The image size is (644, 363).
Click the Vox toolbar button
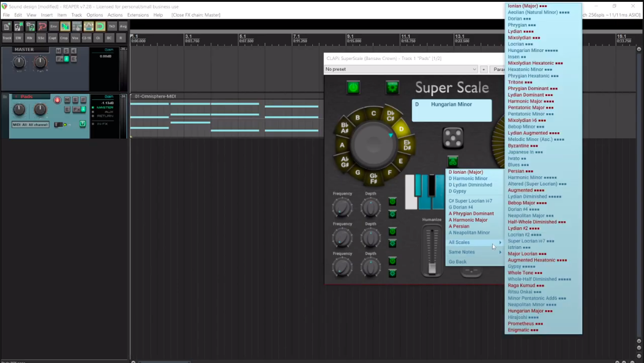75,38
